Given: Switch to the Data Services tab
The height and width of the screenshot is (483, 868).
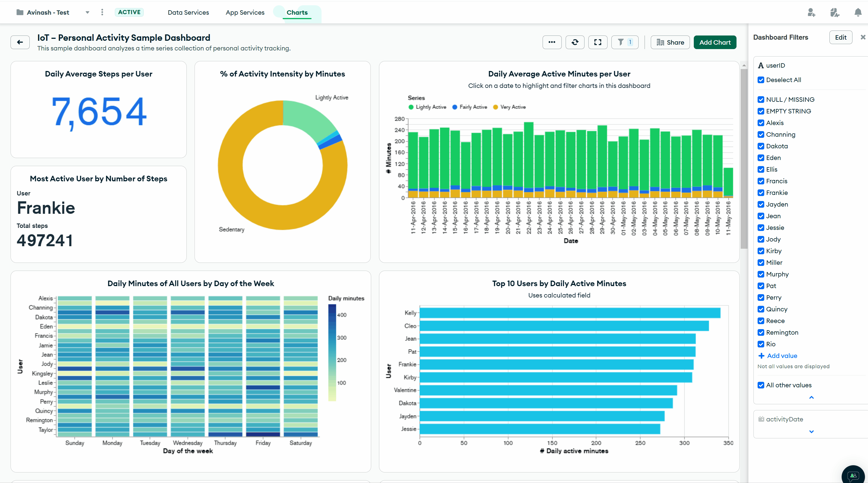Looking at the screenshot, I should coord(189,12).
